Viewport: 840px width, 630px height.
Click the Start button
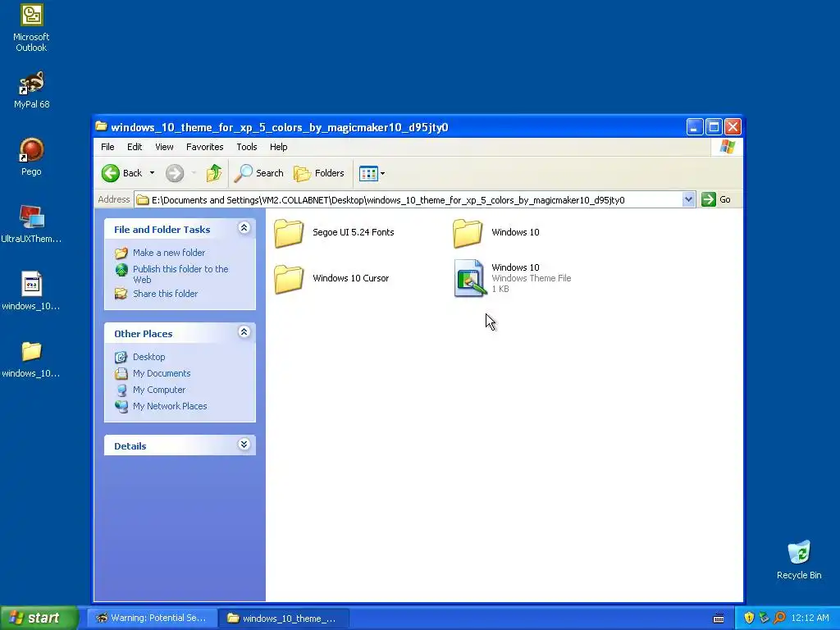click(x=39, y=618)
